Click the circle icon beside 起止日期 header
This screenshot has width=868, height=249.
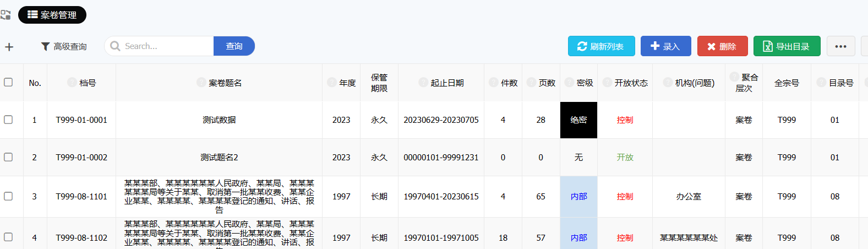423,82
